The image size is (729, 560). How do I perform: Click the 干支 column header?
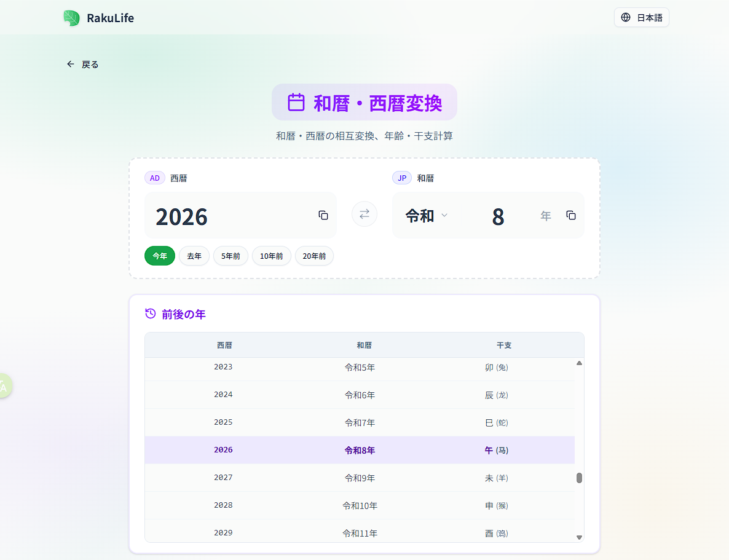504,345
